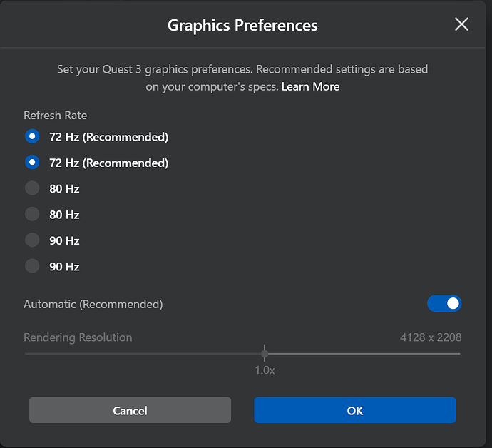Viewport: 492px width, 448px height.
Task: Disable the Automatic (Recommended) toggle switch
Action: [x=444, y=304]
